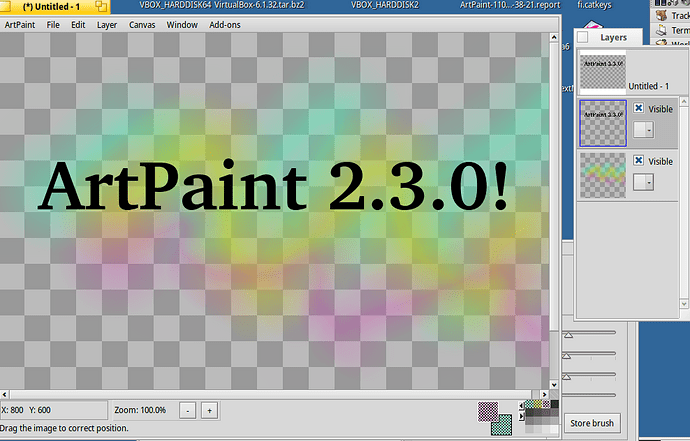The width and height of the screenshot is (690, 441).
Task: Pick the pink color in the palette
Action: 546,404
